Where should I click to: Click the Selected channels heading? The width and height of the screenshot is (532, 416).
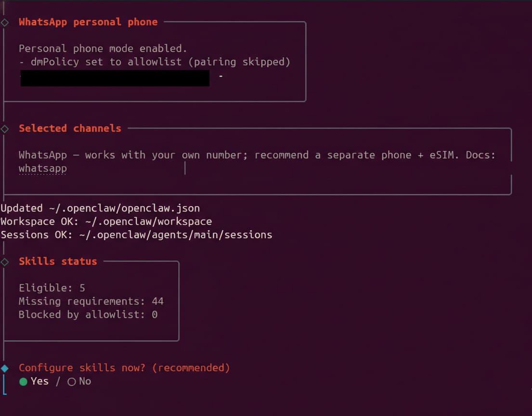click(70, 129)
